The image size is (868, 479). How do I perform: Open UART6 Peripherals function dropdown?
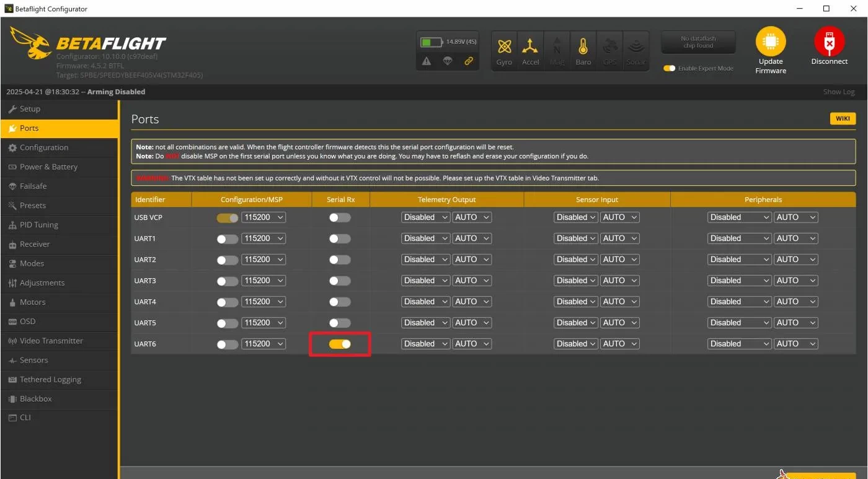[739, 344]
